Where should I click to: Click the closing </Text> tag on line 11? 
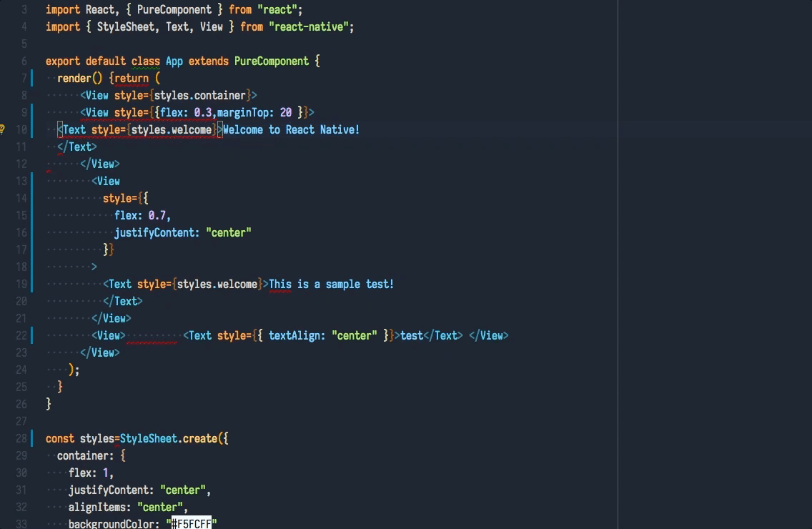click(x=76, y=147)
